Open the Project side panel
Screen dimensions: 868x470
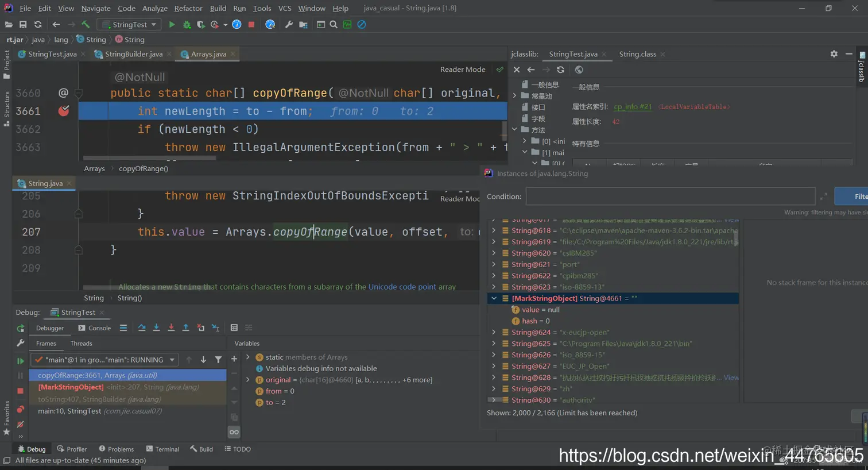pos(6,64)
